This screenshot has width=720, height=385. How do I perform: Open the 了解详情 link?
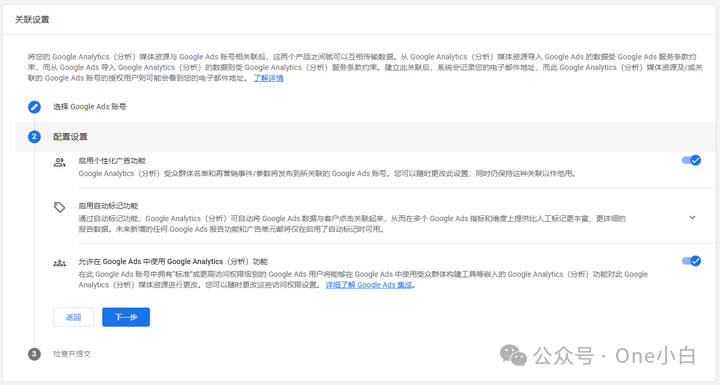click(269, 78)
